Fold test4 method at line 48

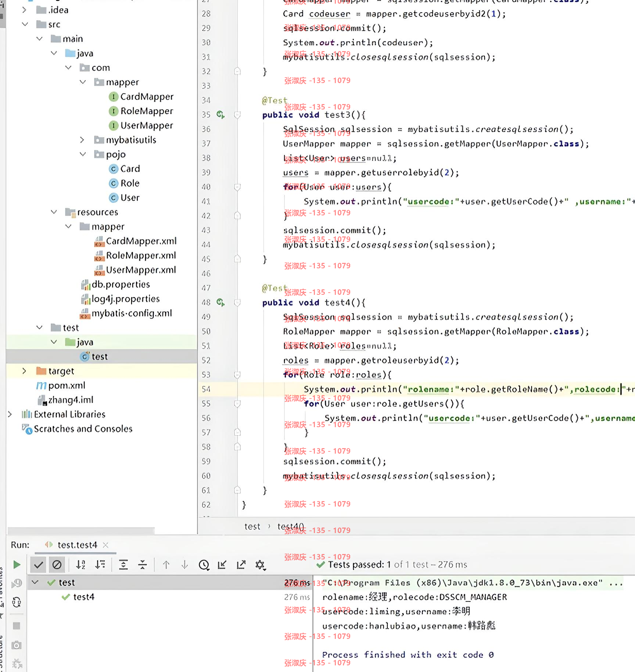(237, 303)
